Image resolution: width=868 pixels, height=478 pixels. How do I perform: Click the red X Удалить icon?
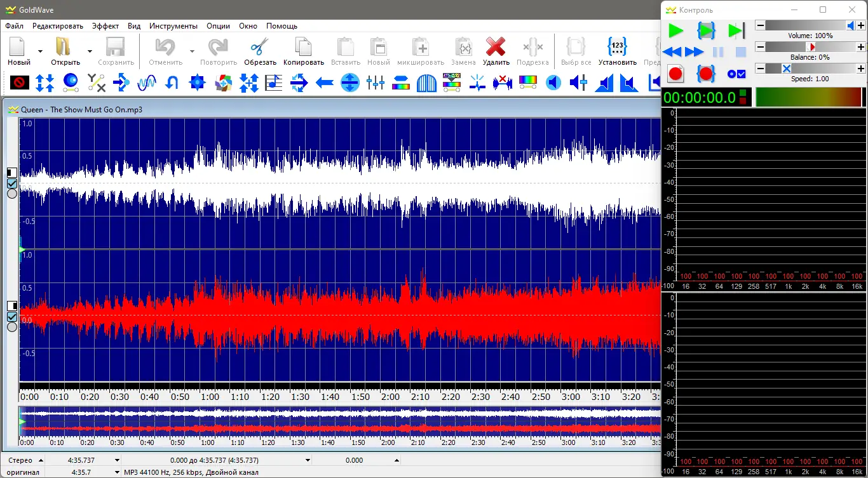496,47
